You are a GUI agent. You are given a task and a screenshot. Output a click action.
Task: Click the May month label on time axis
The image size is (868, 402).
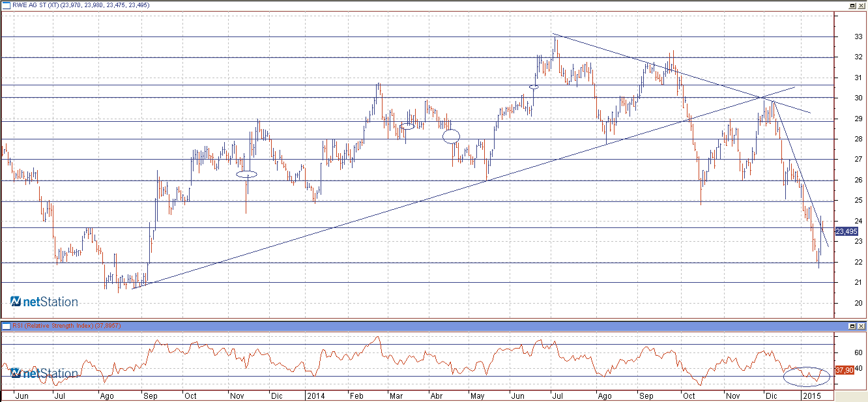[x=478, y=396]
